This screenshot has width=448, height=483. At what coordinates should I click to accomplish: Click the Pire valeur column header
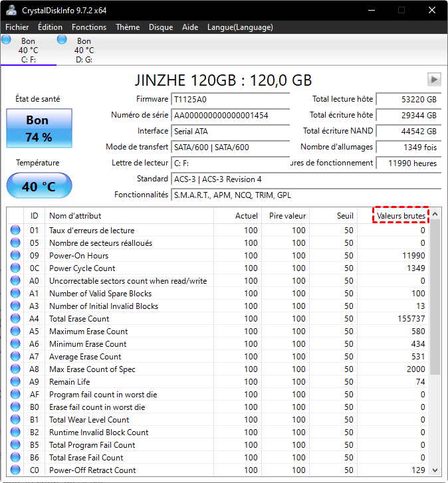pos(286,216)
